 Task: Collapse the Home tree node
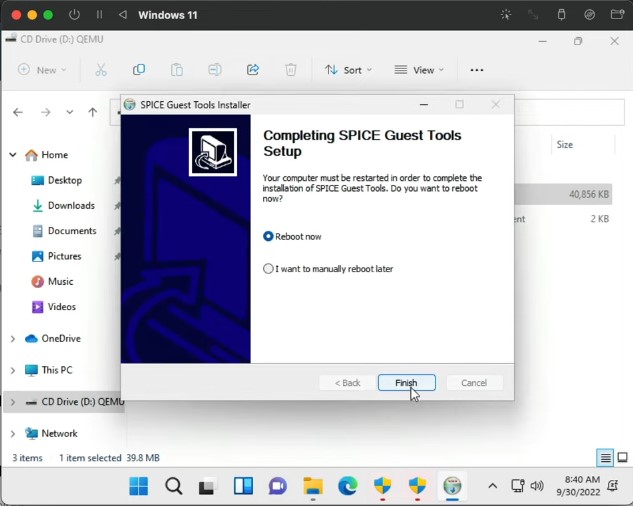point(13,155)
